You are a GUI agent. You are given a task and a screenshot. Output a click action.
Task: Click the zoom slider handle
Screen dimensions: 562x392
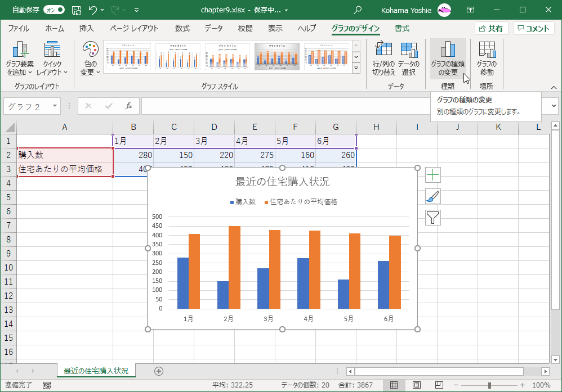pos(489,385)
